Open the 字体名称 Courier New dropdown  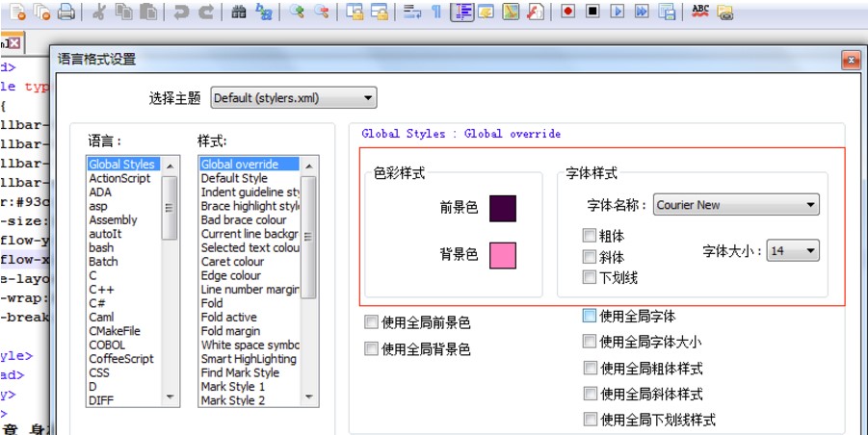(736, 205)
